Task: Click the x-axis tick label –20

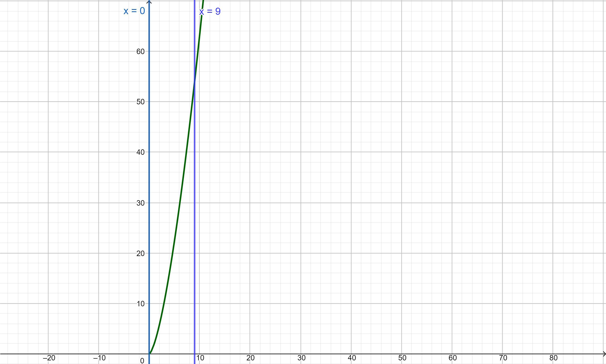Action: click(x=49, y=358)
